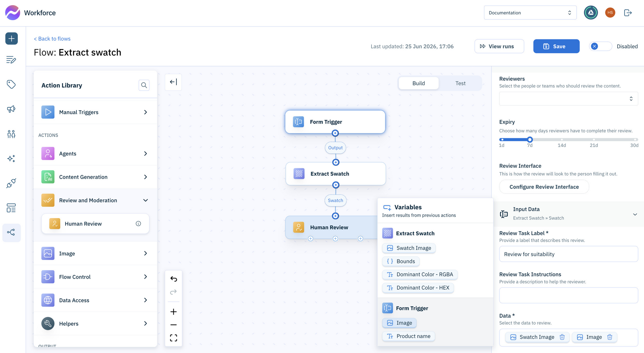Click the Expiry slider handle at 7d
Screen dimensions: 644x353
click(530, 139)
